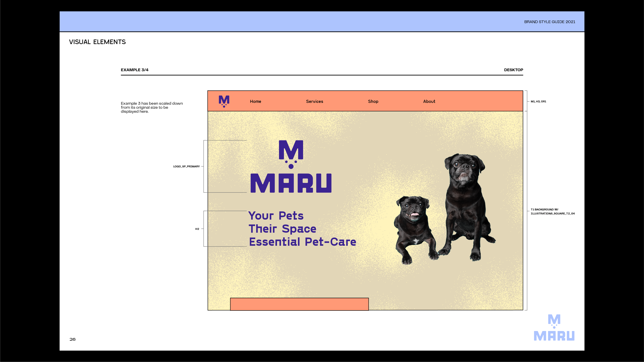The width and height of the screenshot is (644, 362).
Task: Click the 'M1, H3, OR1' annotation label
Action: [538, 101]
